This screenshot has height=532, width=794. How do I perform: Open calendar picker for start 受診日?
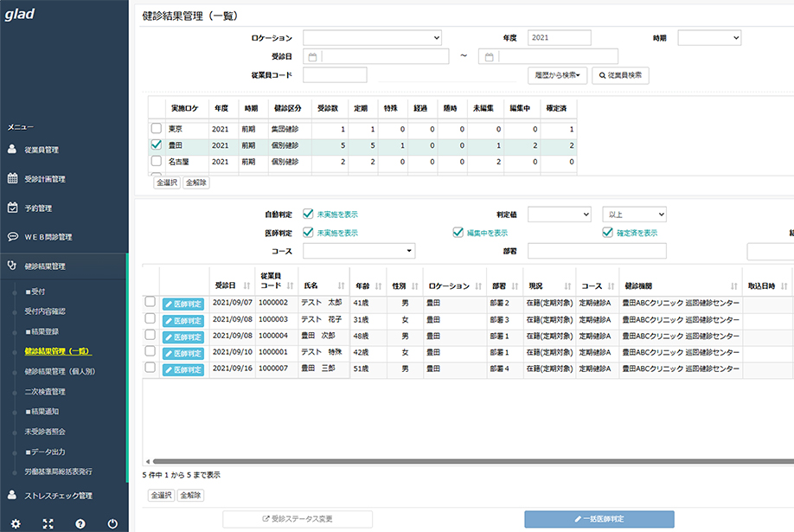coord(312,57)
